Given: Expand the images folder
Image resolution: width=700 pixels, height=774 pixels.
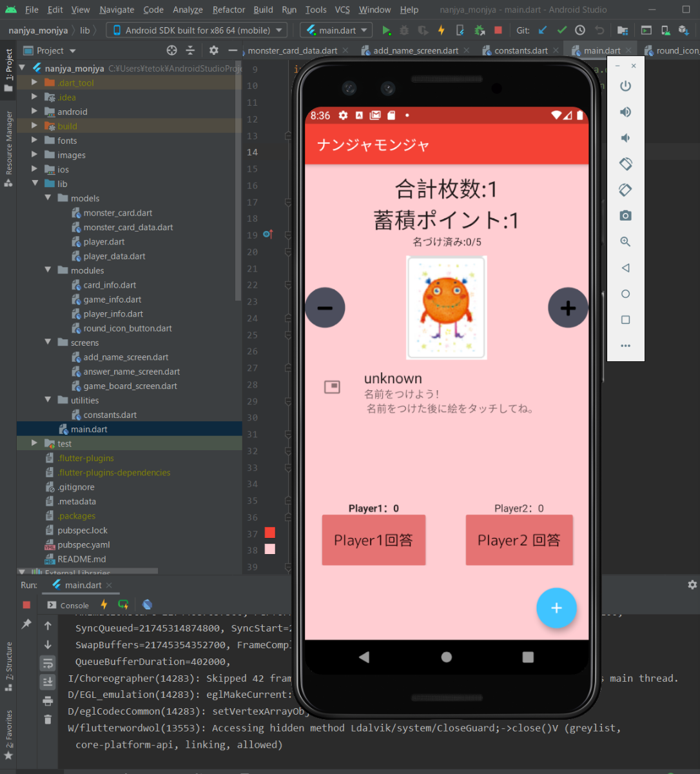Looking at the screenshot, I should (35, 155).
